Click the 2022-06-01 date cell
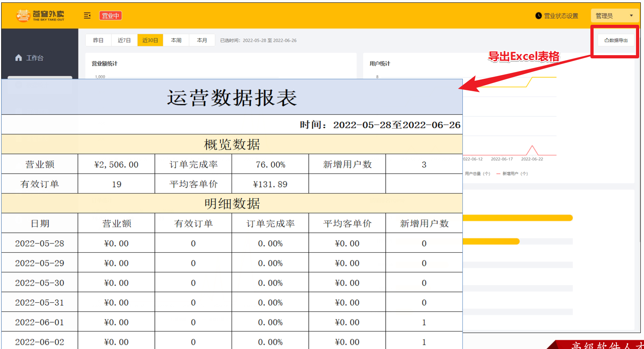This screenshot has height=349, width=644. pos(40,322)
